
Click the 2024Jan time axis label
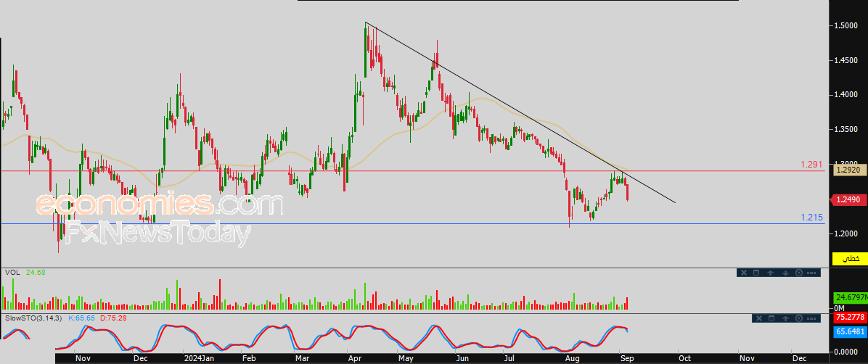pyautogui.click(x=200, y=358)
